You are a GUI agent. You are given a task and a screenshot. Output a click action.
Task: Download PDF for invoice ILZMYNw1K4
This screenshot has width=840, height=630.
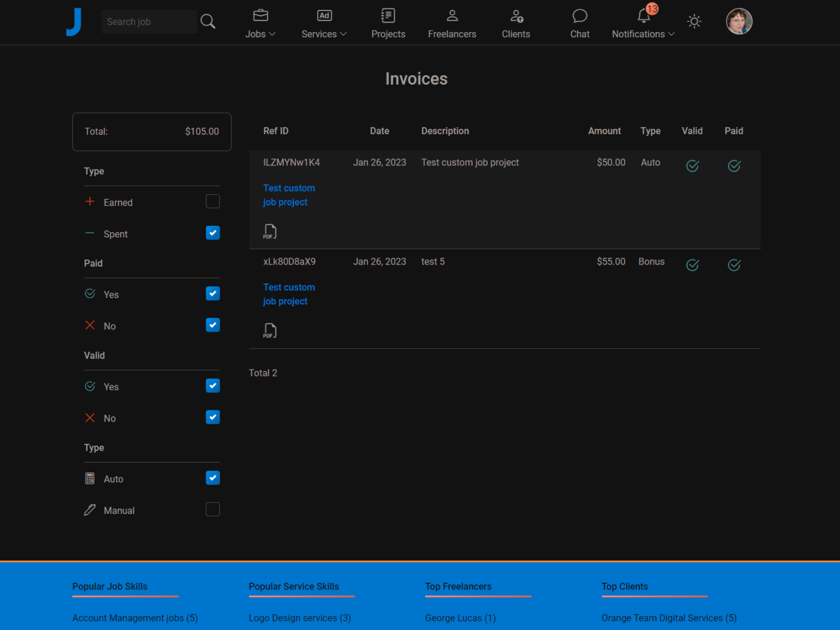270,232
